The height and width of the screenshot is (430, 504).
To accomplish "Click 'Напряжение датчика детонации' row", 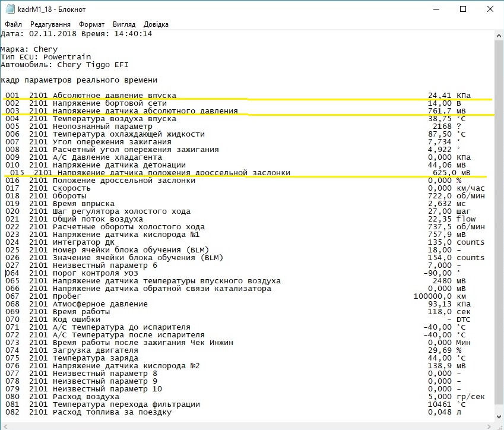I will [236, 165].
